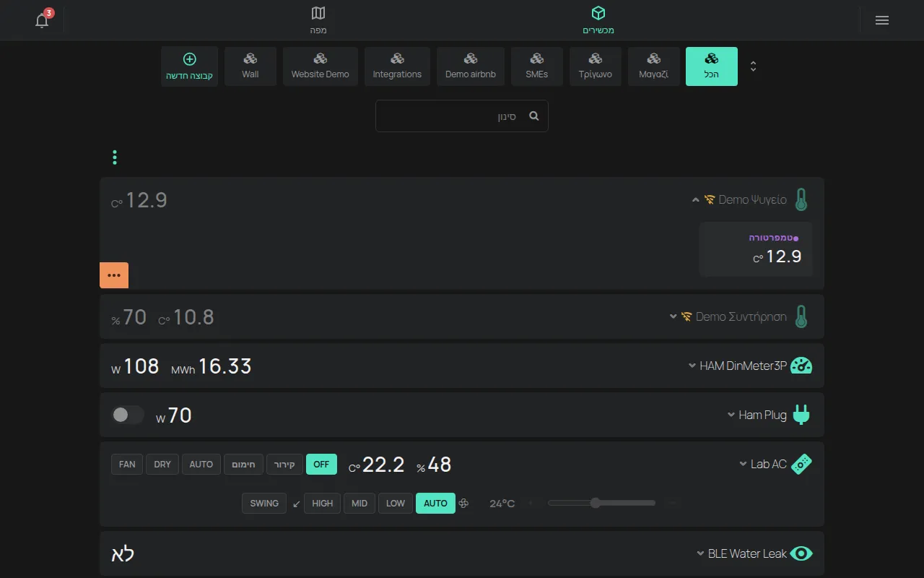924x578 pixels.
Task: Click the Ham Plug plug icon
Action: [801, 415]
